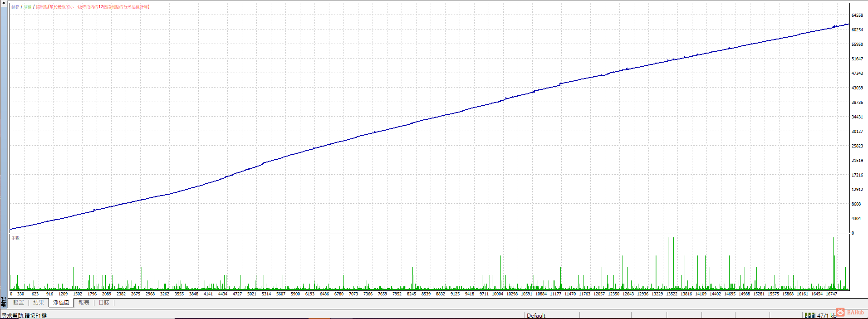Click the 43039 value on balance axis

857,88
